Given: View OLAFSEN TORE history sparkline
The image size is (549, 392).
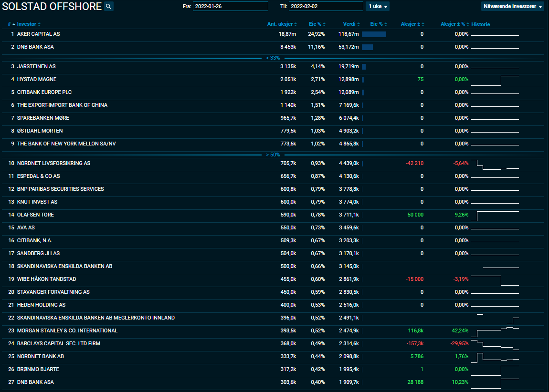Looking at the screenshot, I should point(495,216).
